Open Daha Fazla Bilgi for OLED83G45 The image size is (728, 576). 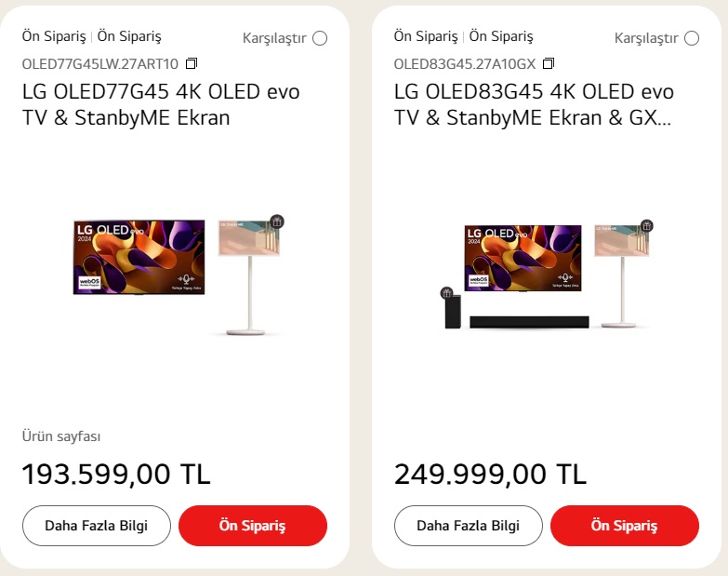pyautogui.click(x=468, y=526)
